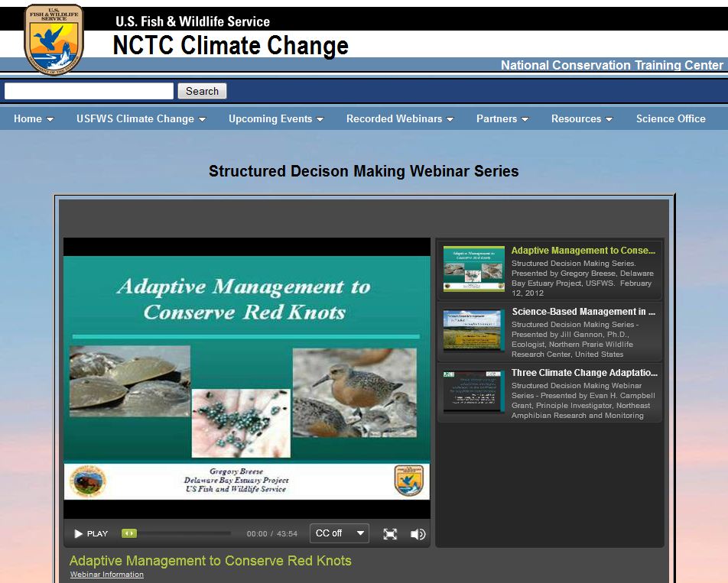Go to the Science Office page
The width and height of the screenshot is (728, 583).
click(671, 118)
